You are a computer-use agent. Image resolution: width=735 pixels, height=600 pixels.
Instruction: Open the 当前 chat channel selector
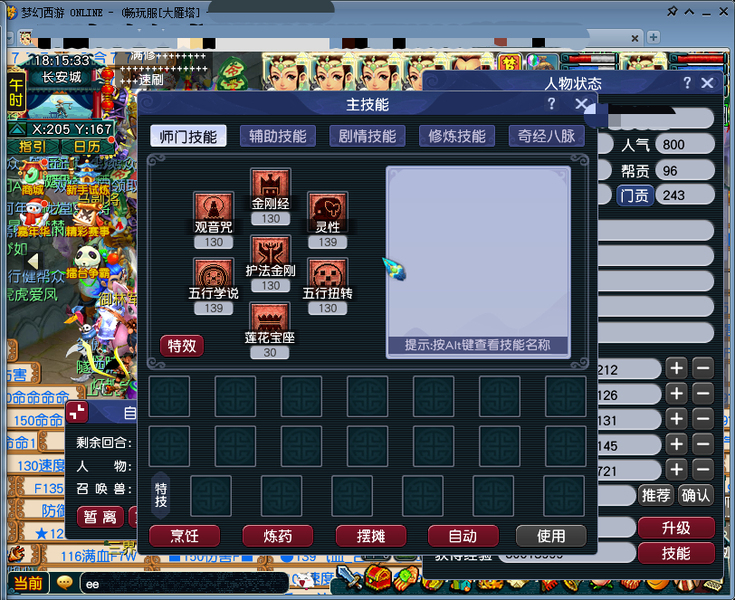point(28,584)
